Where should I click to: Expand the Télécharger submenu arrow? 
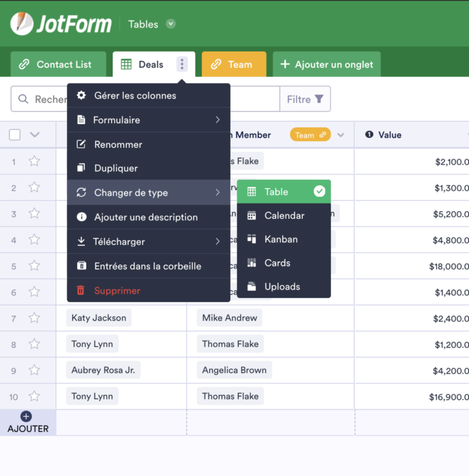click(x=218, y=241)
